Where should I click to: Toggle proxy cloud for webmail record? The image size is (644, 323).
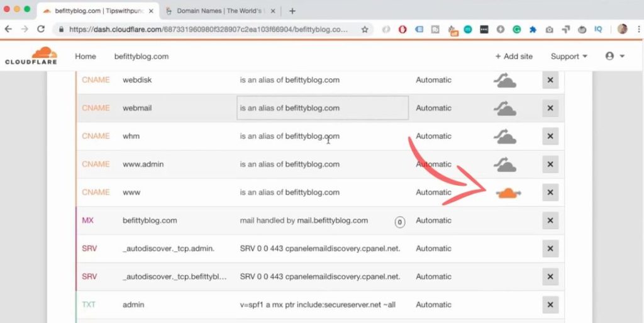(505, 108)
